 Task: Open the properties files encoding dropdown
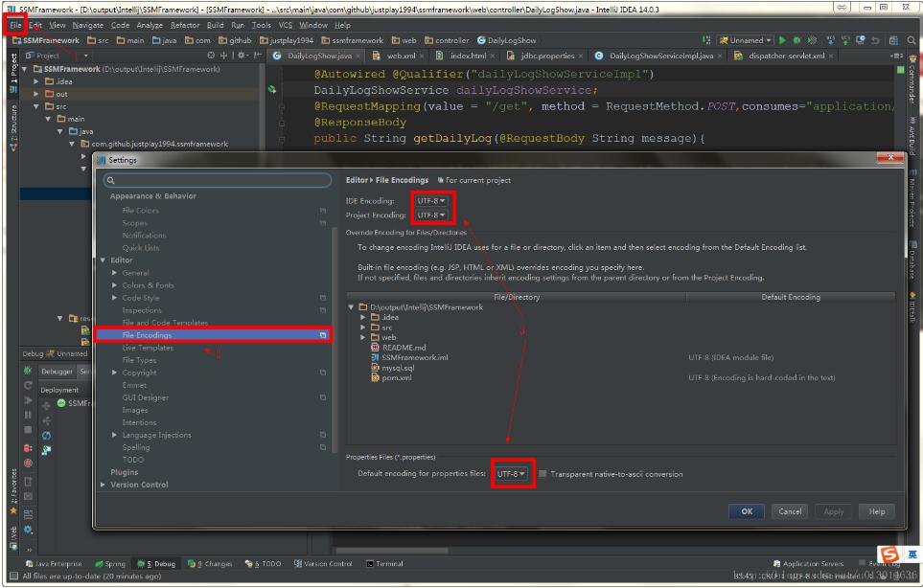click(x=511, y=472)
